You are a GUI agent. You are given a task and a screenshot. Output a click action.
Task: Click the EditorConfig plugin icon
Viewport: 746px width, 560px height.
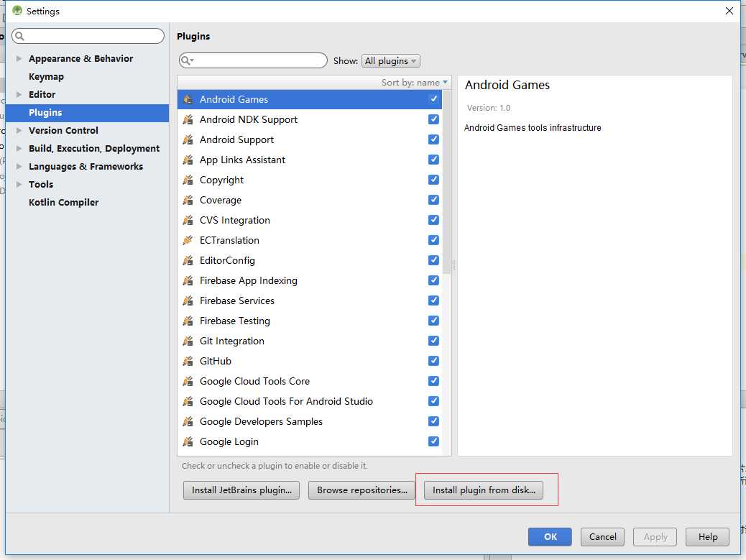point(188,260)
